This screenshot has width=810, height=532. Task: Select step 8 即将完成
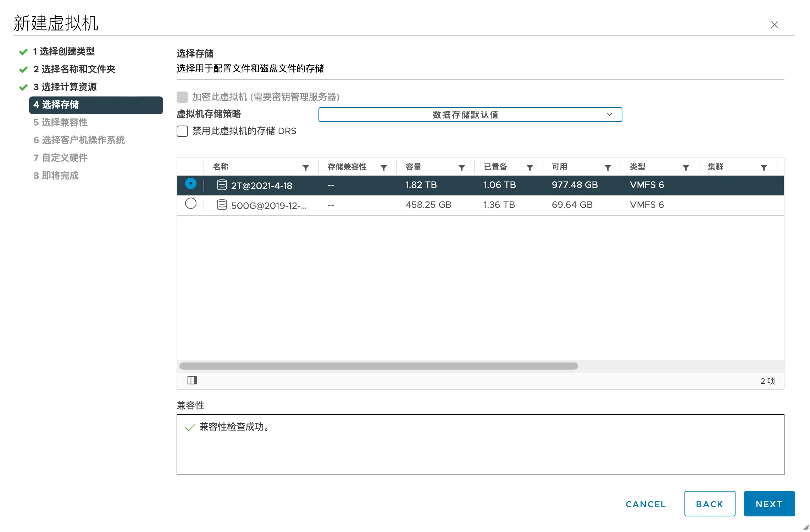tap(56, 176)
